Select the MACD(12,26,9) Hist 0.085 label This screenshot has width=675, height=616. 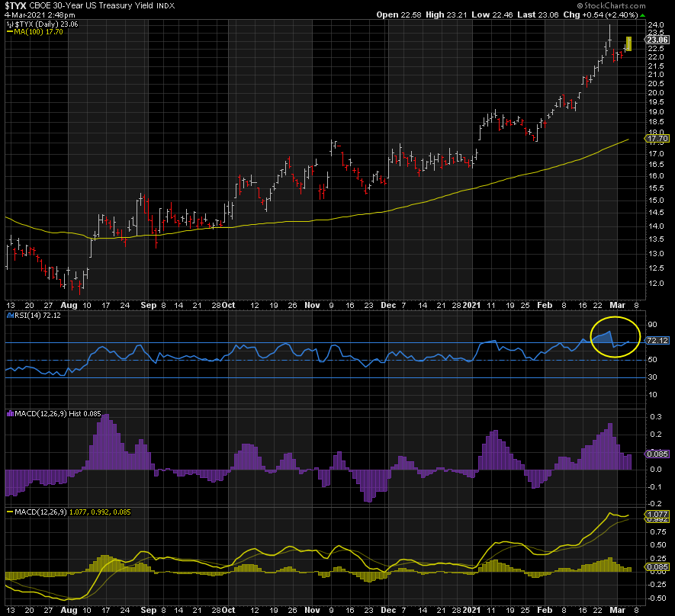(x=54, y=412)
